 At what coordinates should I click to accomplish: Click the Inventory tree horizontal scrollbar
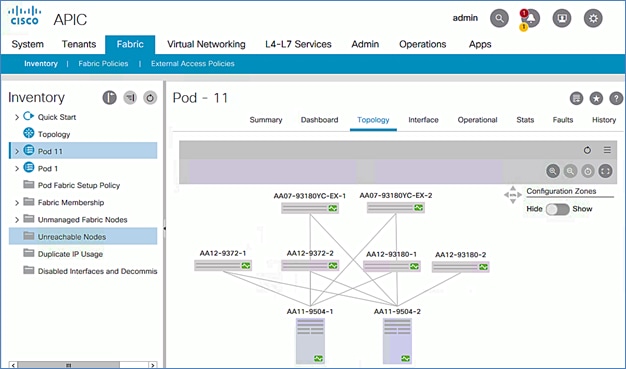[x=69, y=365]
